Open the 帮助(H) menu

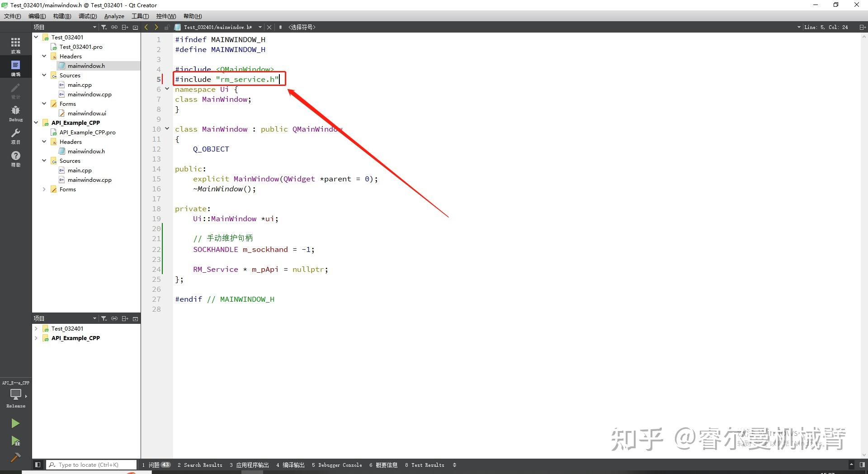(x=193, y=16)
